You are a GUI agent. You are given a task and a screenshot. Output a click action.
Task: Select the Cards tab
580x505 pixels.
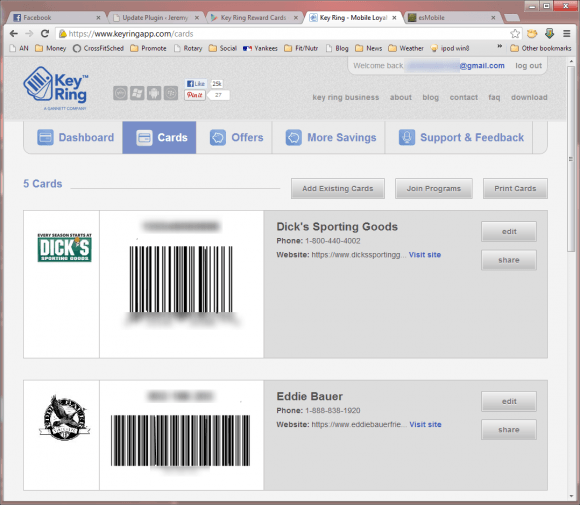[159, 137]
